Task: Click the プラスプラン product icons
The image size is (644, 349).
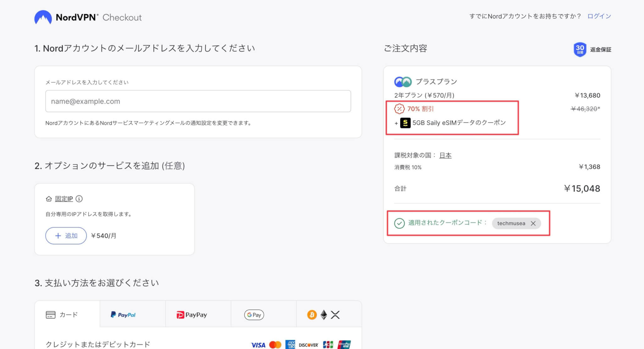Action: pos(403,82)
